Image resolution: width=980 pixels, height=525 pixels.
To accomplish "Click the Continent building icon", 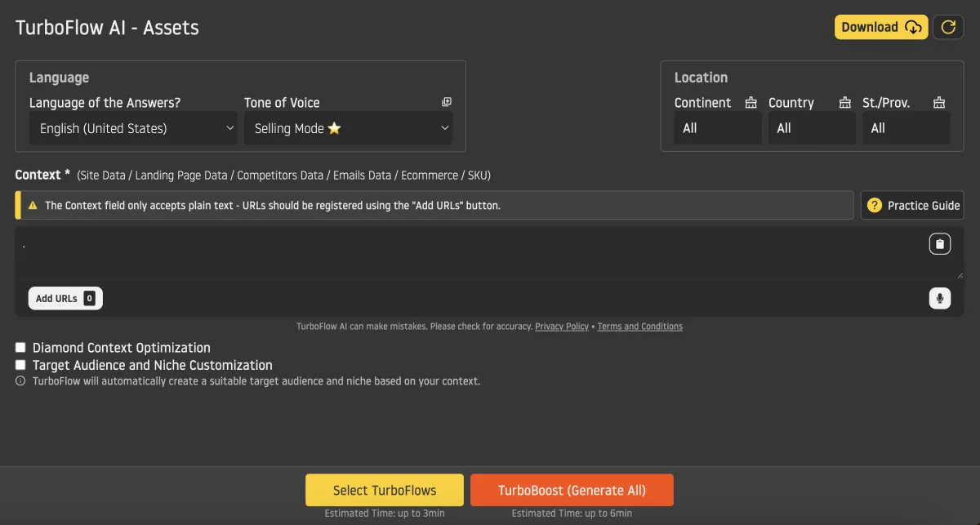I will [x=751, y=103].
